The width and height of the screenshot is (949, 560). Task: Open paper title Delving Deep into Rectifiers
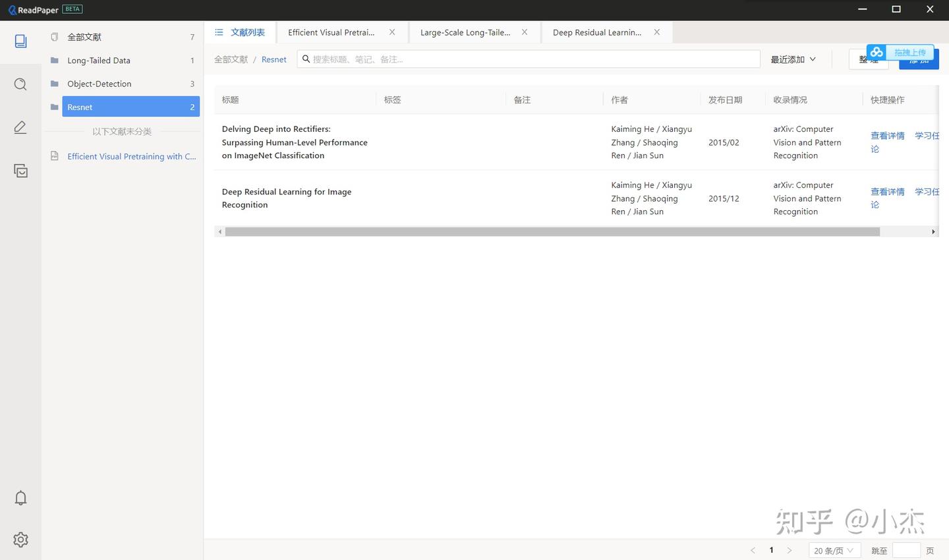click(295, 142)
